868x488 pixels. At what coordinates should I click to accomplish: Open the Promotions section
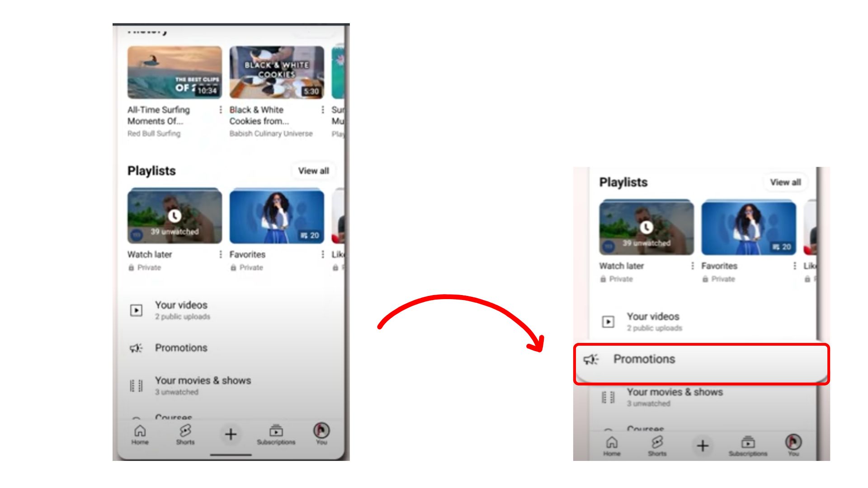(181, 348)
